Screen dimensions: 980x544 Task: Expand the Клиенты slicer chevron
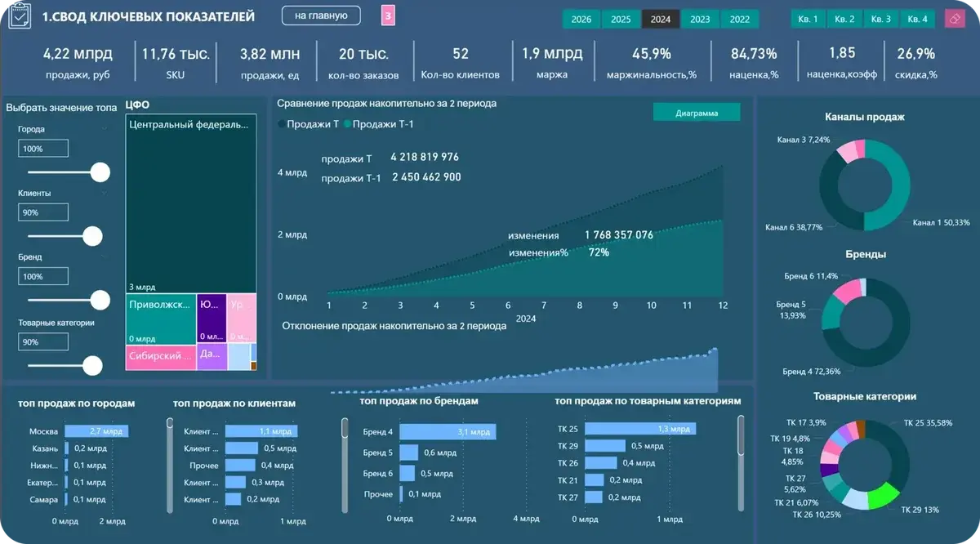click(x=105, y=194)
